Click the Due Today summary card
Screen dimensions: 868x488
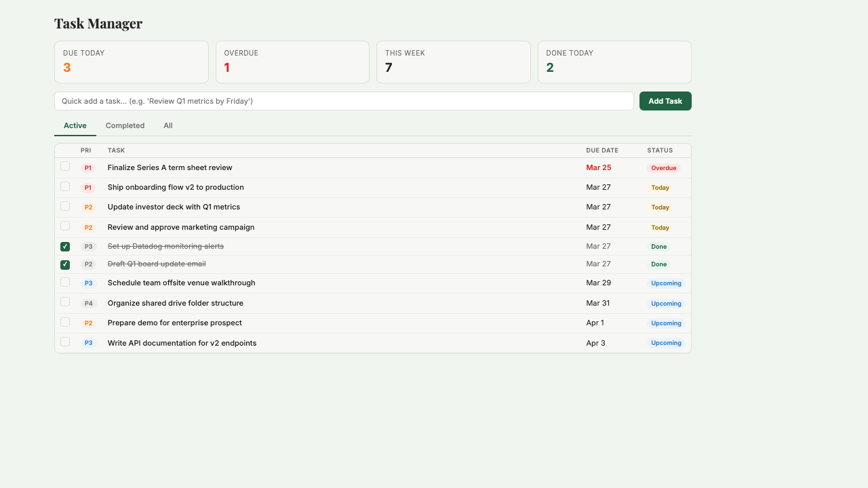pyautogui.click(x=131, y=62)
